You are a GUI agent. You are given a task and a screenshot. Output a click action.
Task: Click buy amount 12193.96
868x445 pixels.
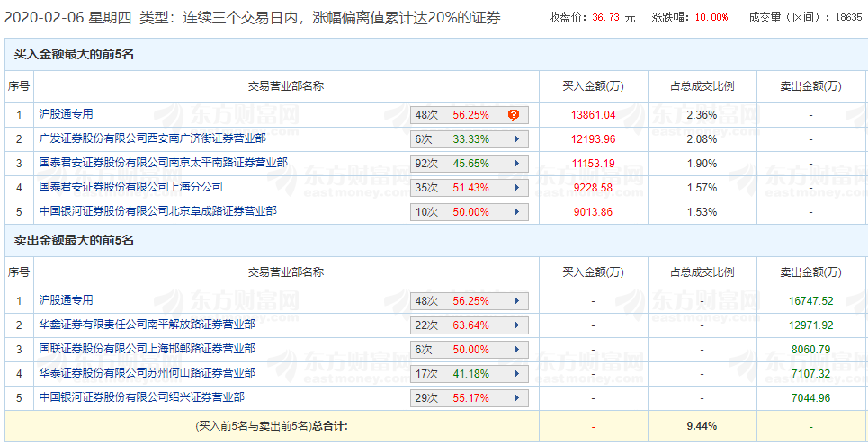pyautogui.click(x=594, y=139)
